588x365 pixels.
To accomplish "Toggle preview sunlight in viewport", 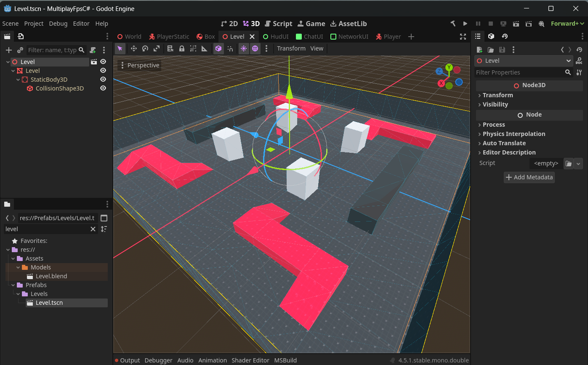I will 244,48.
